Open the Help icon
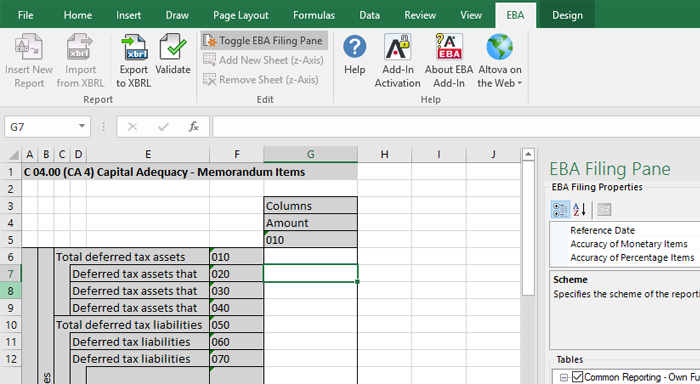700x384 pixels. (354, 47)
